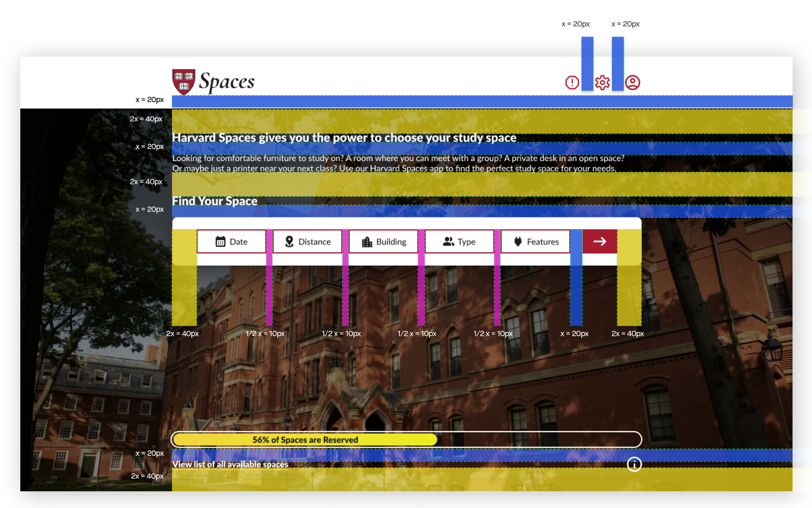Viewport: 812px width, 508px height.
Task: Open settings via the gear icon
Action: (x=602, y=82)
